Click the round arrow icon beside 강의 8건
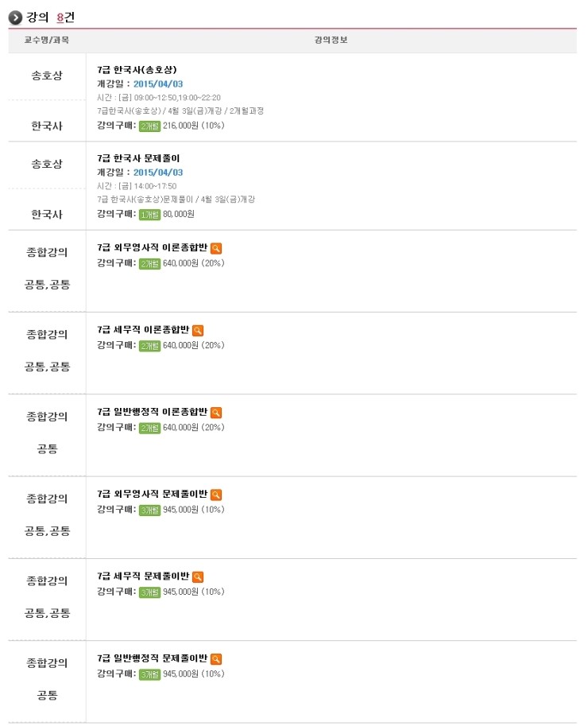Viewport: 588px width, 726px height. coord(15,17)
